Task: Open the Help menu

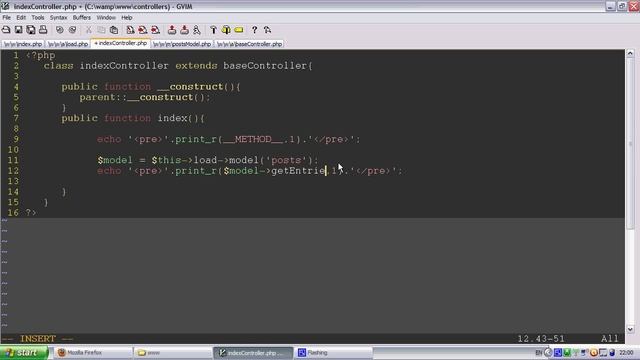Action: 127,18
